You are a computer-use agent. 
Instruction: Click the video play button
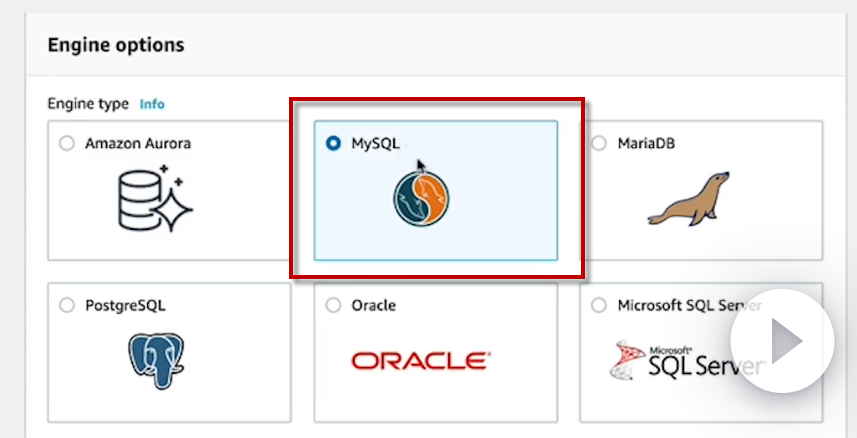pos(782,341)
